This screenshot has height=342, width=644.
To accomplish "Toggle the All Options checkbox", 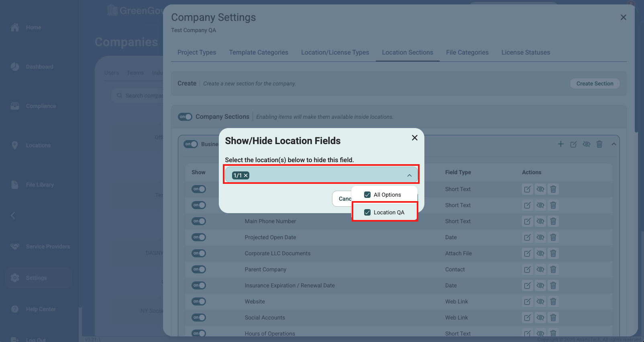I will point(367,195).
